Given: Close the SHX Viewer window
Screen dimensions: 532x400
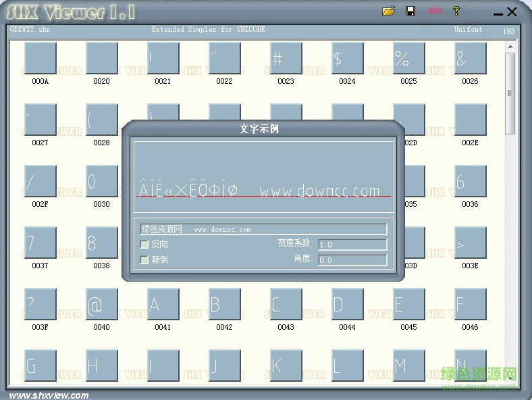Looking at the screenshot, I should 512,12.
